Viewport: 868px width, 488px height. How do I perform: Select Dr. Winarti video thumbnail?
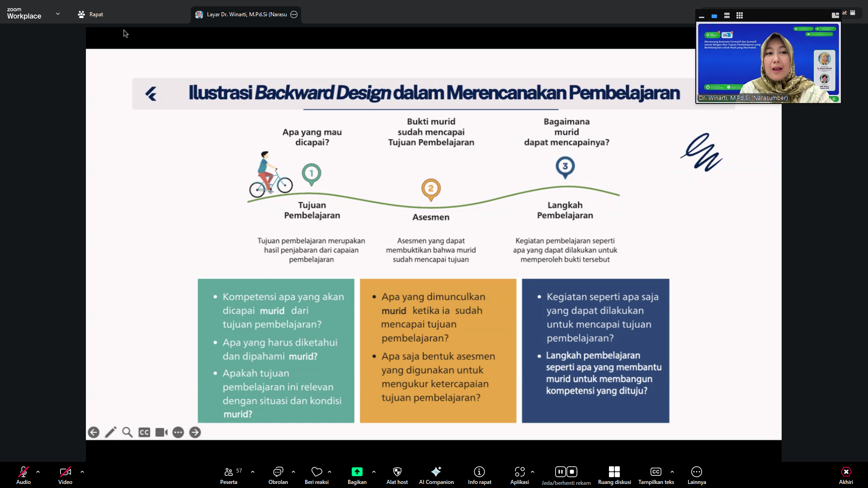coord(768,63)
